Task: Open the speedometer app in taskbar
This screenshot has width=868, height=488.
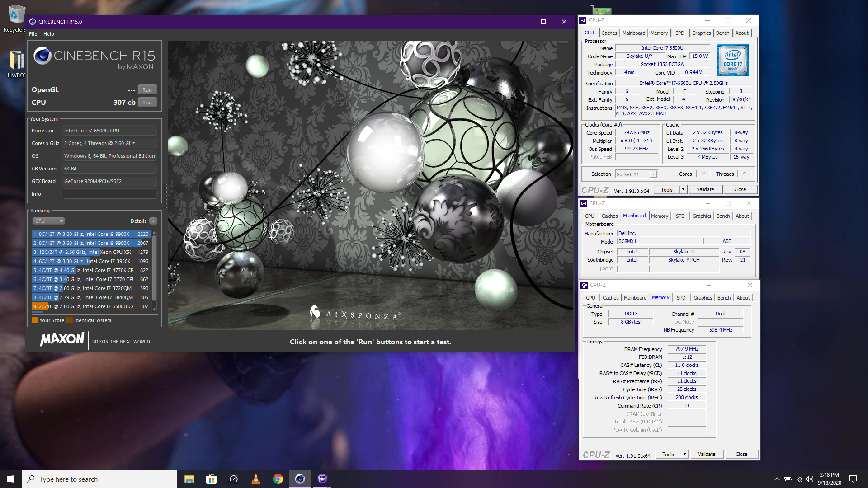Action: click(233, 479)
